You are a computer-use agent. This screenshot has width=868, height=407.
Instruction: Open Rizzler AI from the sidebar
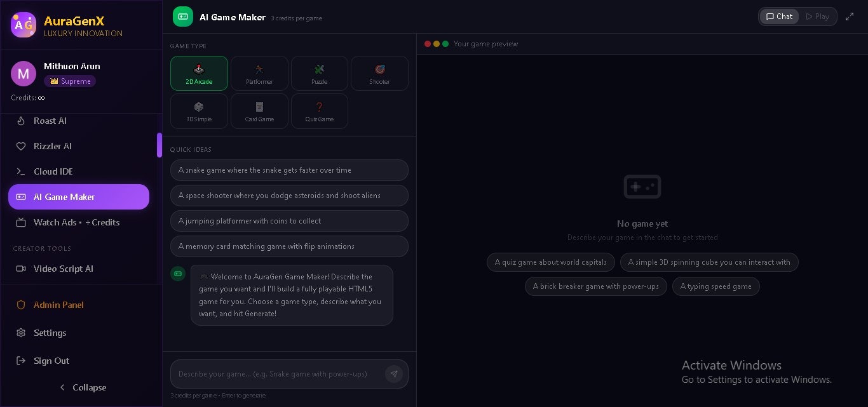[79, 146]
